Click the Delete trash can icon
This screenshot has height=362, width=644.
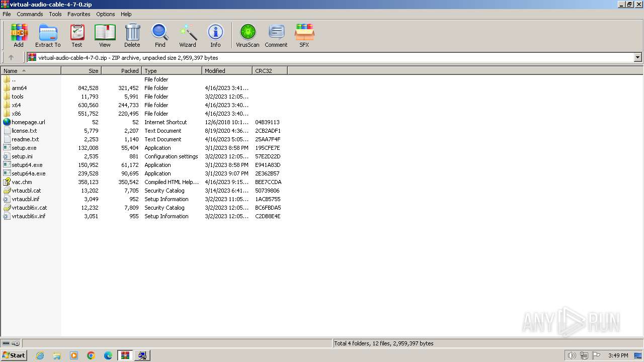(132, 33)
